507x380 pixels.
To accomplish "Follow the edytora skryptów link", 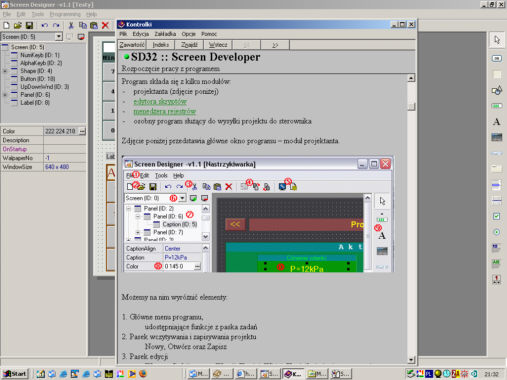I will (160, 101).
